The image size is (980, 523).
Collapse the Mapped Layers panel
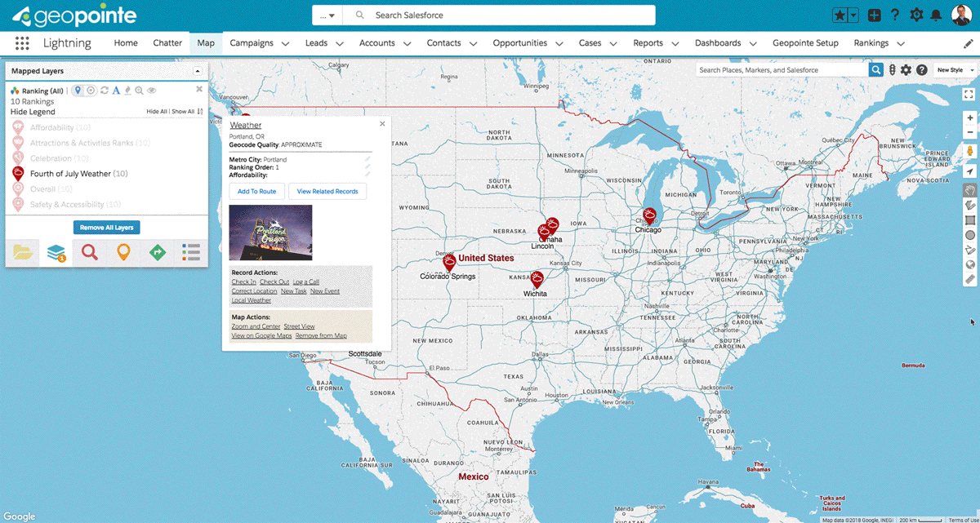pos(198,72)
